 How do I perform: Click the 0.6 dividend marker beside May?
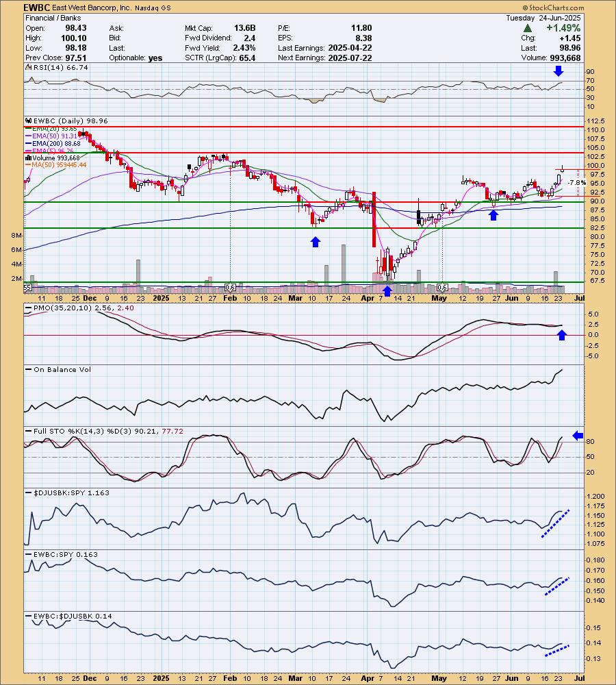click(x=442, y=287)
